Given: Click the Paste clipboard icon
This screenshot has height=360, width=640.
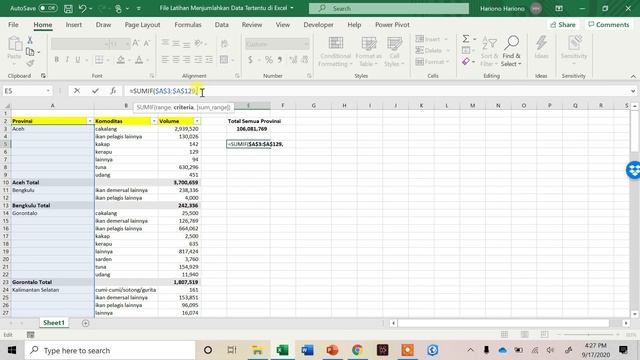Looking at the screenshot, I should coord(15,44).
